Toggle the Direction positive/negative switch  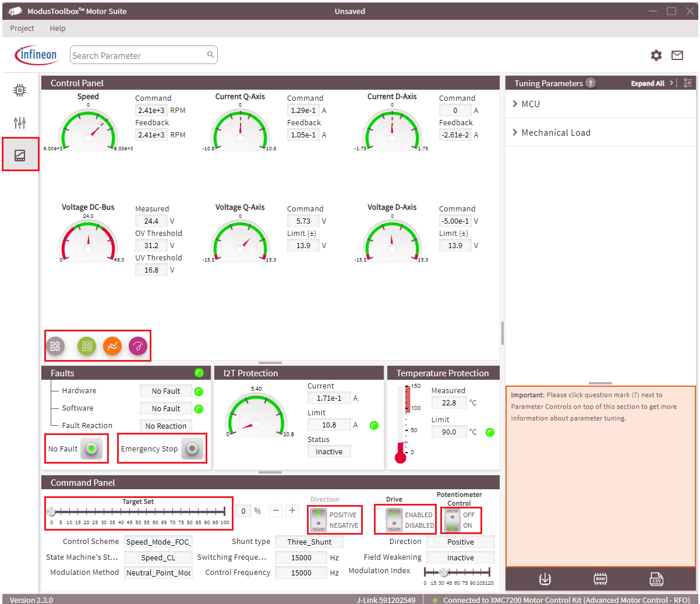pos(319,520)
